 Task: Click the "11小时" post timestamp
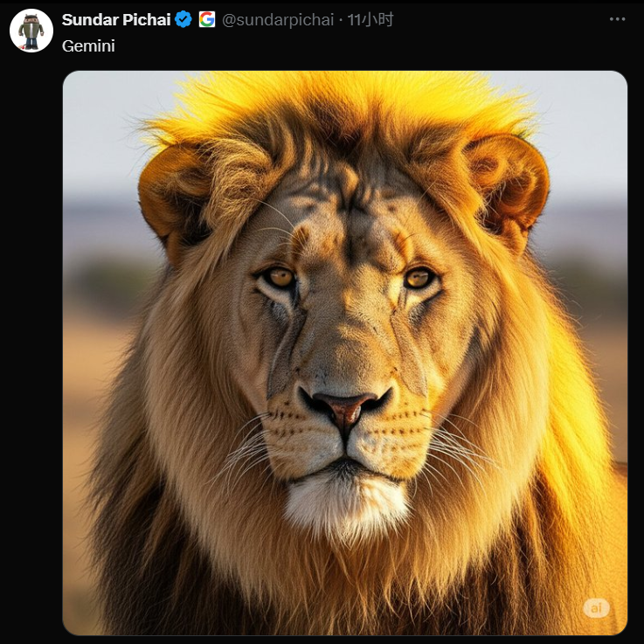click(370, 19)
